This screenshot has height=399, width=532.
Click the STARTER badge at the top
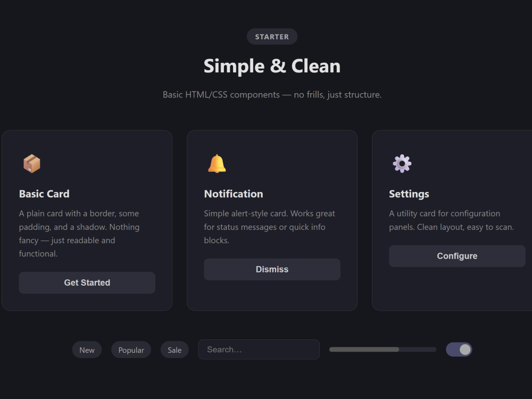272,37
